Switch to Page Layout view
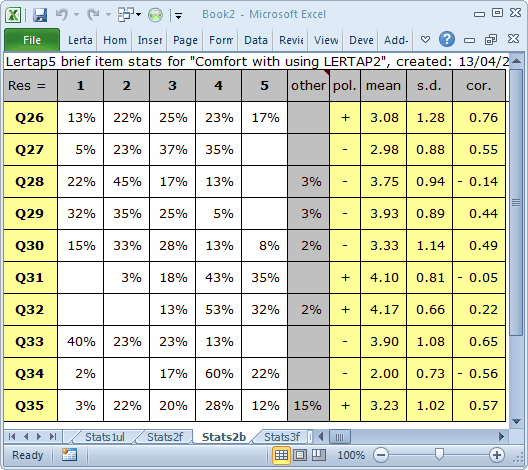 (x=300, y=455)
